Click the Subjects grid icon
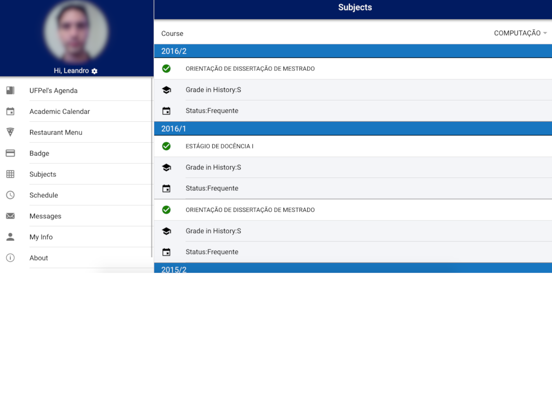Image resolution: width=552 pixels, height=414 pixels. click(10, 174)
